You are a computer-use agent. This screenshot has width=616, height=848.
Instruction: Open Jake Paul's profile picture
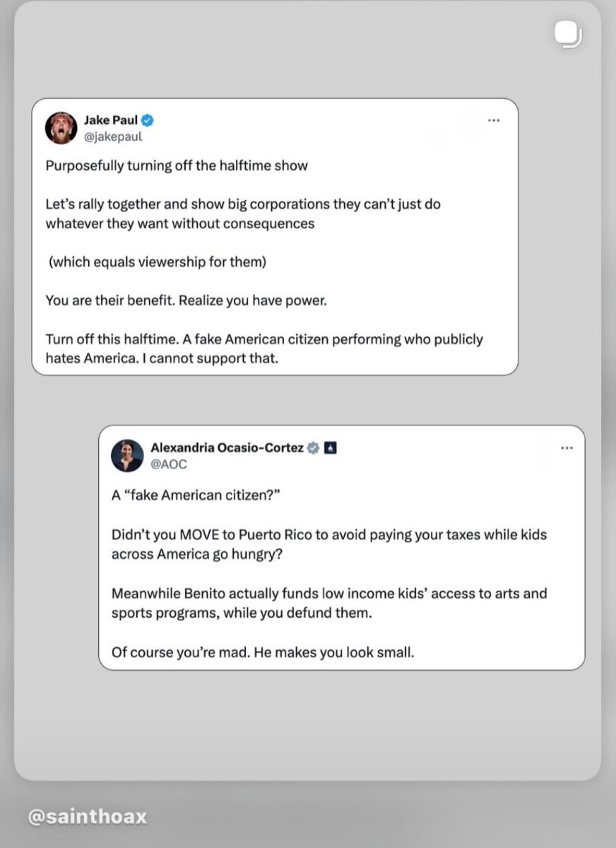61,128
